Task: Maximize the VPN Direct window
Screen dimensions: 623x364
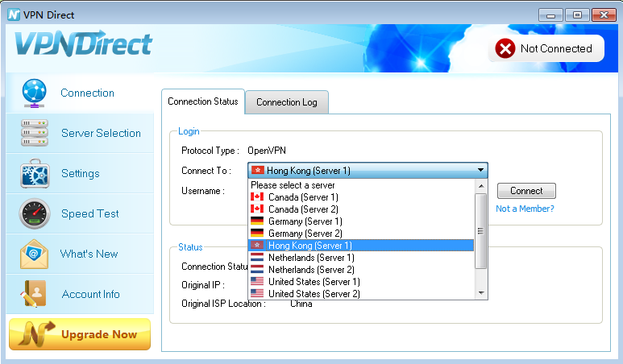Action: pyautogui.click(x=577, y=15)
